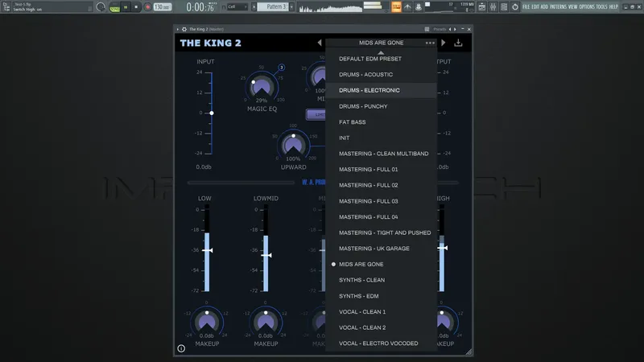Open the EDIT menu

535,7
